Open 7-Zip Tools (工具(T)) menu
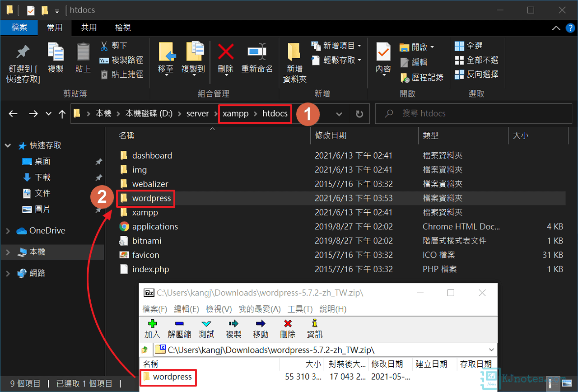Image resolution: width=578 pixels, height=392 pixels. tap(300, 309)
